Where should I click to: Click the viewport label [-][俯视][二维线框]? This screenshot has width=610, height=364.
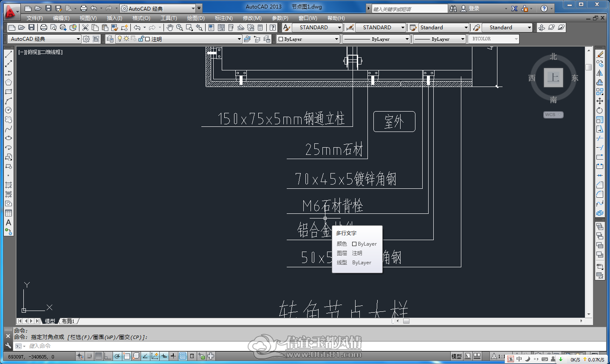click(x=40, y=52)
